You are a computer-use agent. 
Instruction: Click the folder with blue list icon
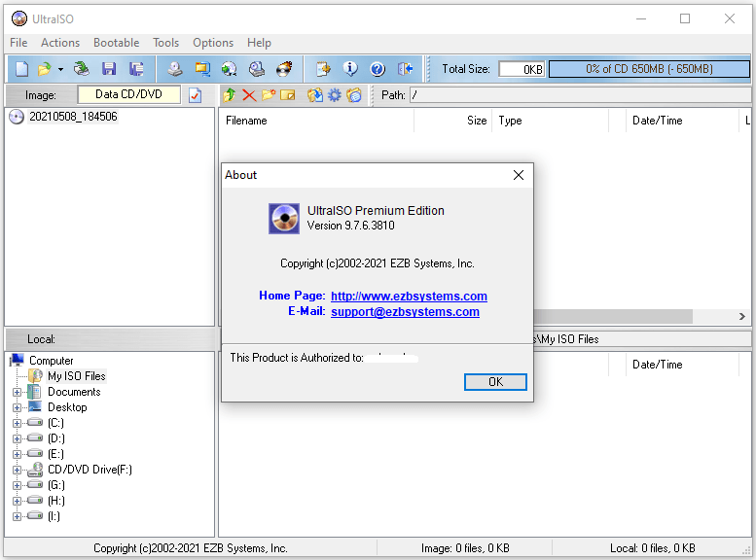(354, 95)
